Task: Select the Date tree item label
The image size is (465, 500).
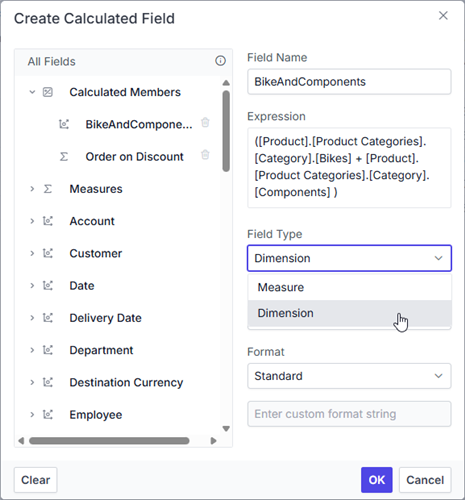Action: coord(82,286)
